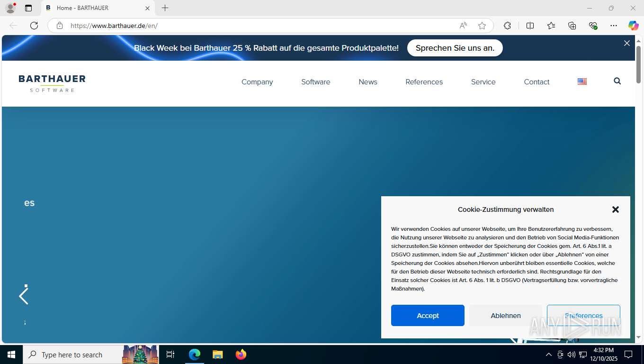This screenshot has height=364, width=644.
Task: Open a new browser tab
Action: tap(165, 8)
